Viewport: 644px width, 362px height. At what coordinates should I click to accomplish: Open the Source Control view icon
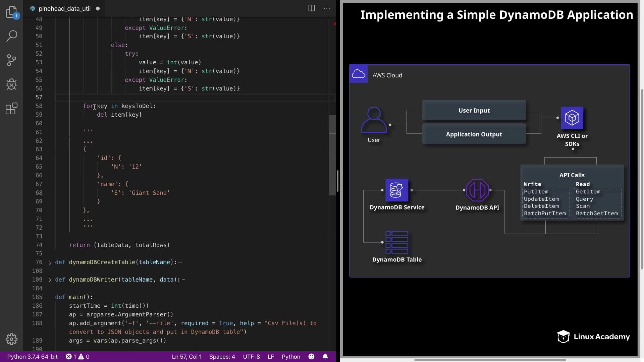point(11,60)
